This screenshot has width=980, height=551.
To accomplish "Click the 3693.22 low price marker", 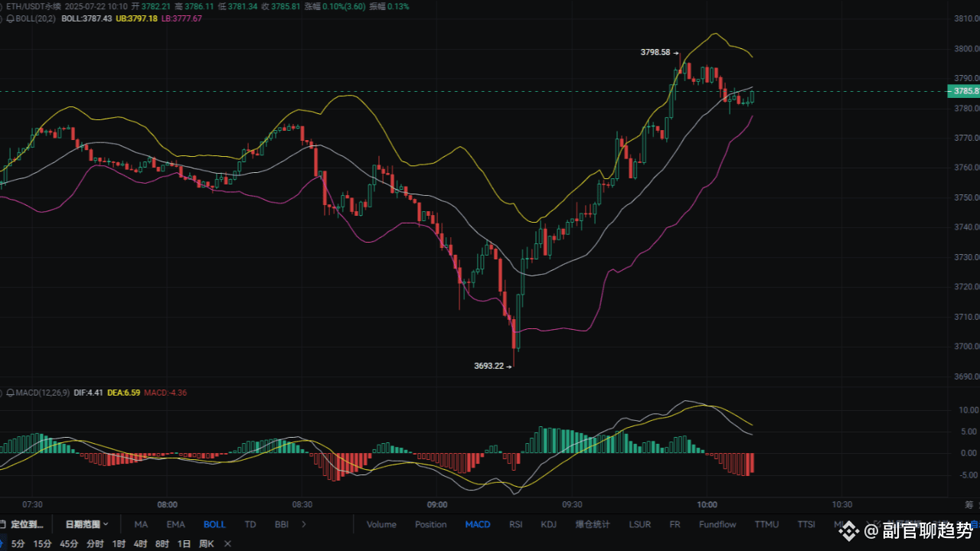I will [x=489, y=366].
